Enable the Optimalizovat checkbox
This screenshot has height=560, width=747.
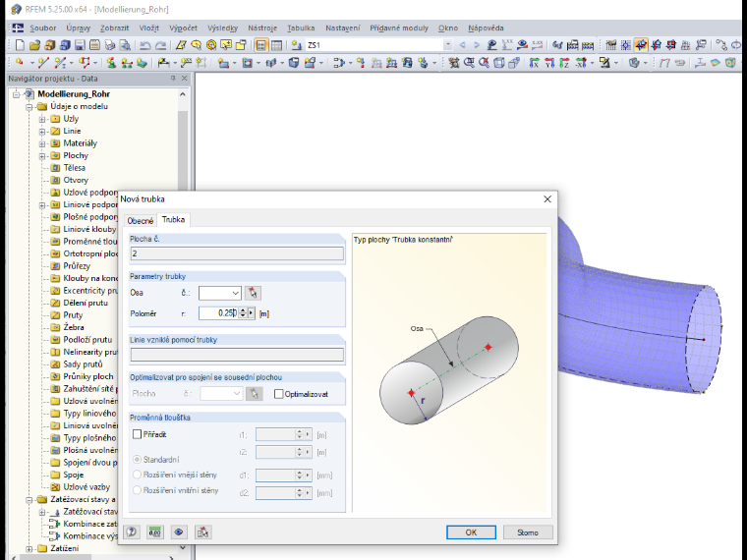tap(279, 394)
